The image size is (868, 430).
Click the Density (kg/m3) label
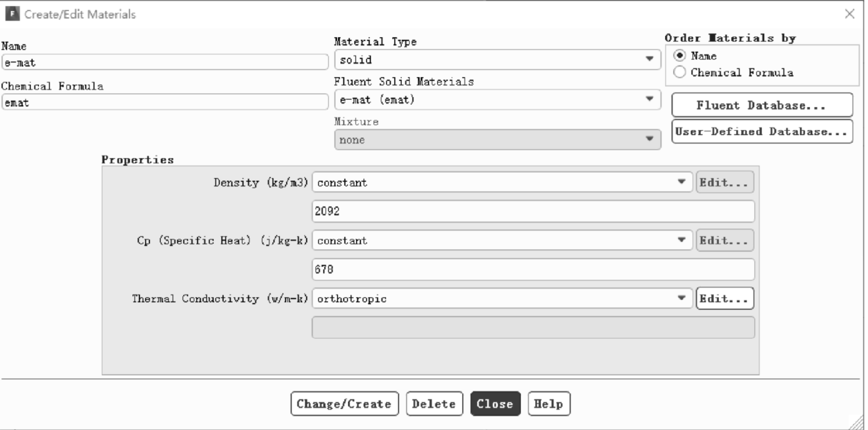click(261, 182)
